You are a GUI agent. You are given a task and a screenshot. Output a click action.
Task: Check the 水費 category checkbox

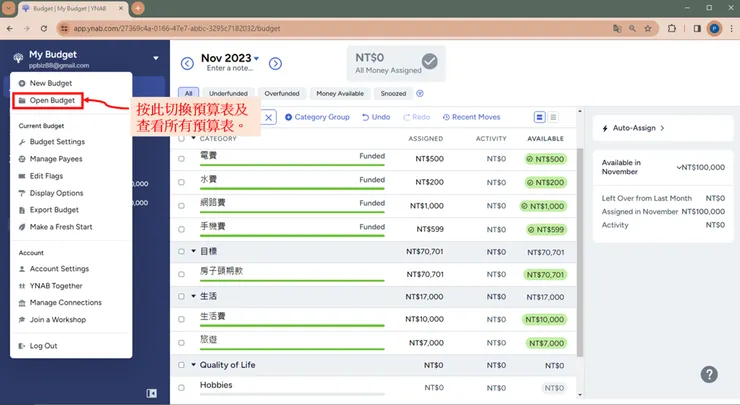[181, 182]
